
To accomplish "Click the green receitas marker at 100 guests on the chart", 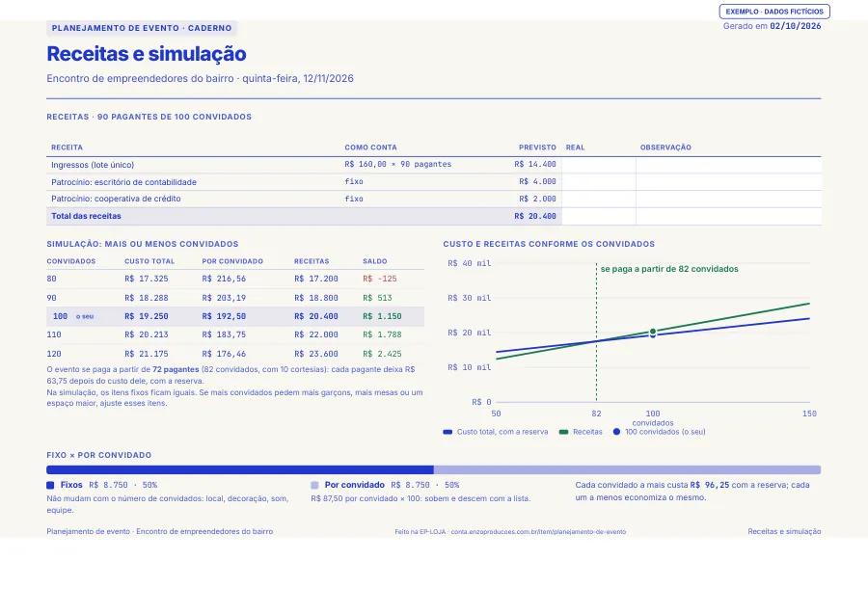I will (x=653, y=332).
